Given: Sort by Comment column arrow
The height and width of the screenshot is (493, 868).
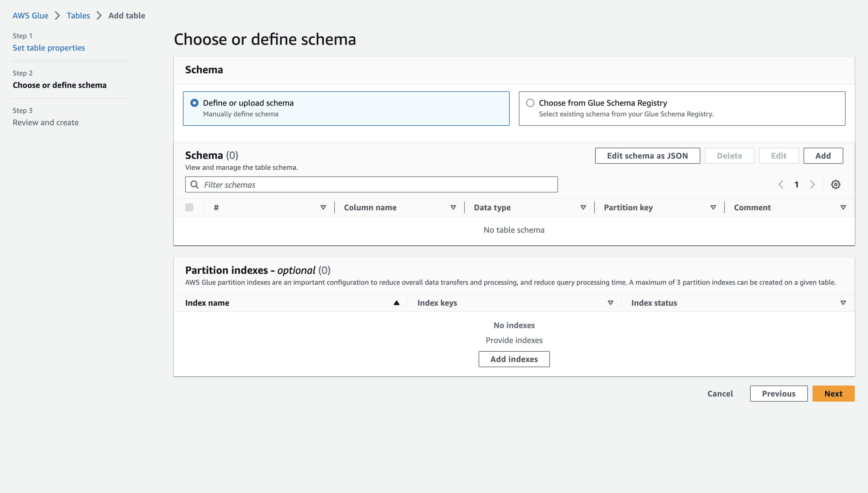Looking at the screenshot, I should tap(843, 207).
